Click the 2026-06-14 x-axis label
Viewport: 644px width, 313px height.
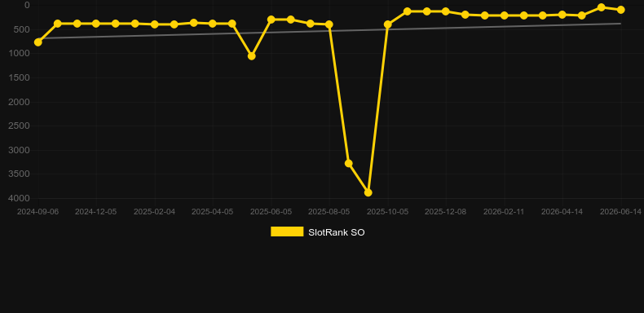tap(620, 212)
